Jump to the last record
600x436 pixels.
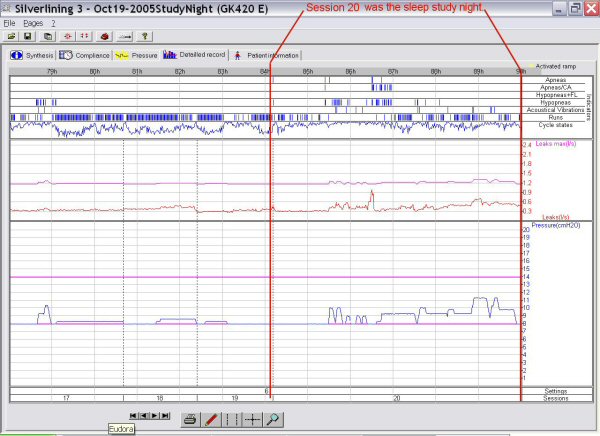click(165, 415)
